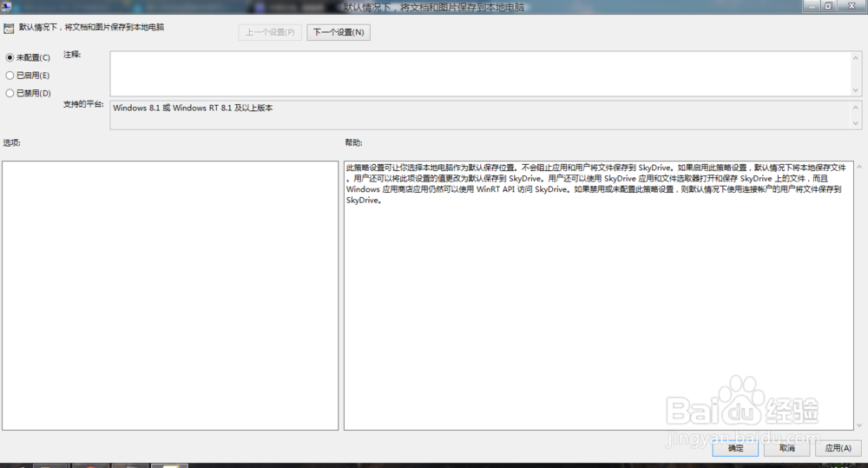
Task: Go to 下一个设置(N)
Action: click(x=339, y=32)
